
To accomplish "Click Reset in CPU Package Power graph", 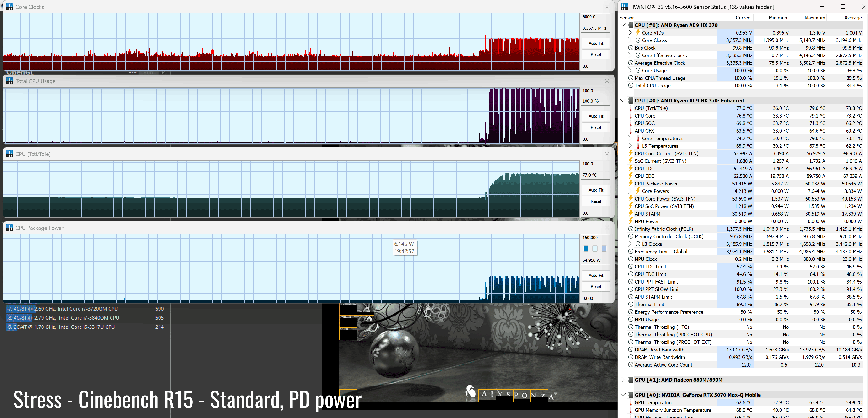I will coord(596,287).
